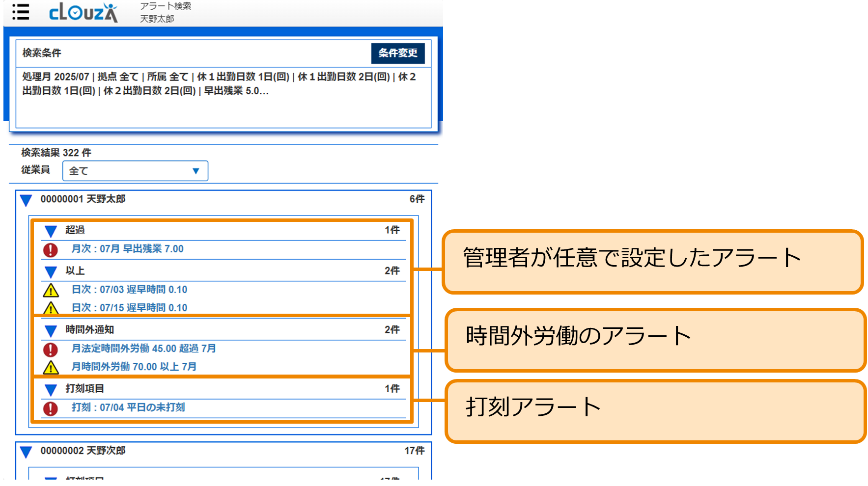Click the warning icon for 月時間外労働 70.00

click(50, 367)
